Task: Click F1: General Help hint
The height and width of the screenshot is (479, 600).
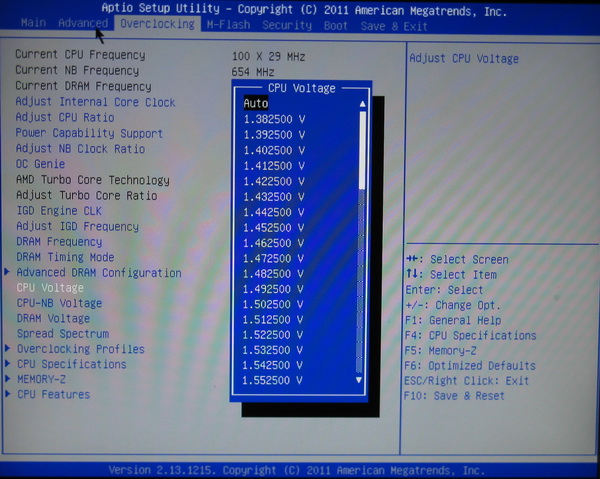Action: click(453, 320)
